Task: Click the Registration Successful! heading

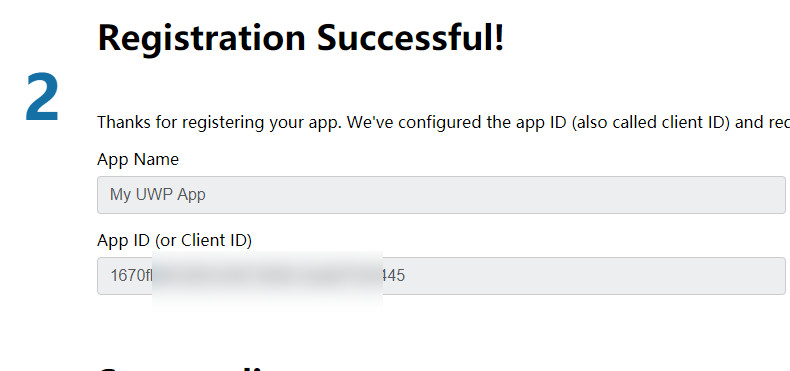Action: [x=301, y=37]
